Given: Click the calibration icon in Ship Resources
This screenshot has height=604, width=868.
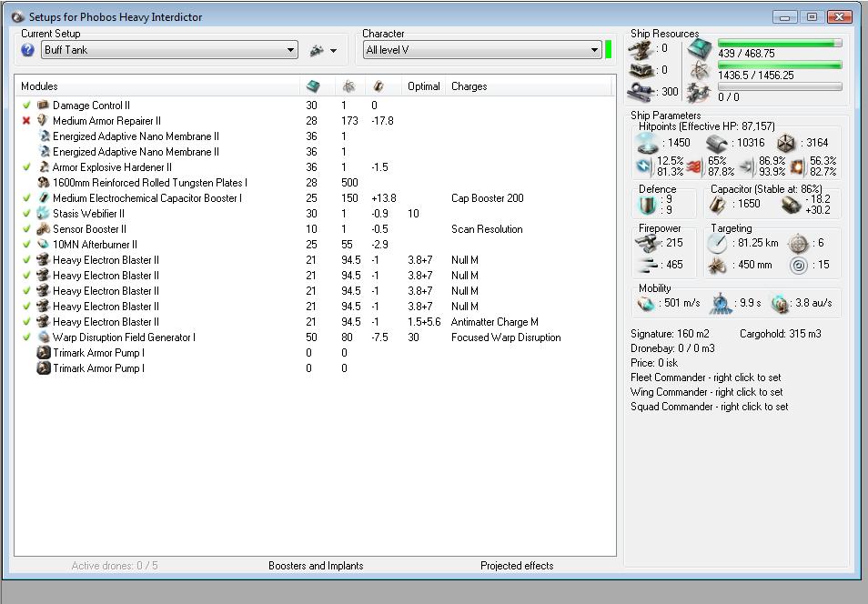Looking at the screenshot, I should pos(642,91).
